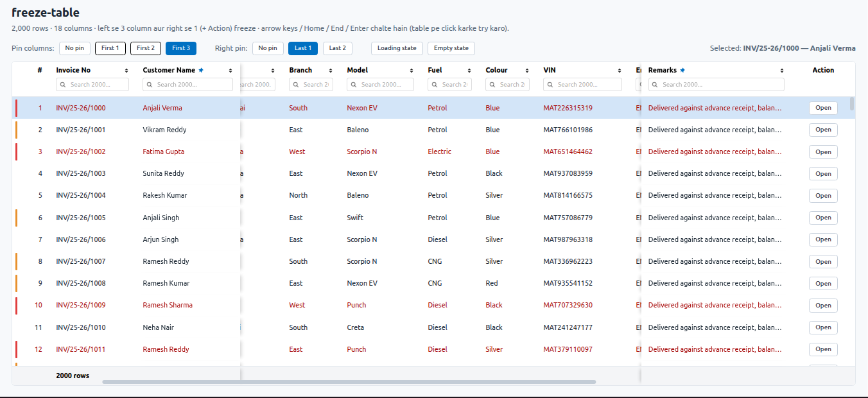Select 'No pin' for right pin
Image resolution: width=868 pixels, height=398 pixels.
[268, 48]
